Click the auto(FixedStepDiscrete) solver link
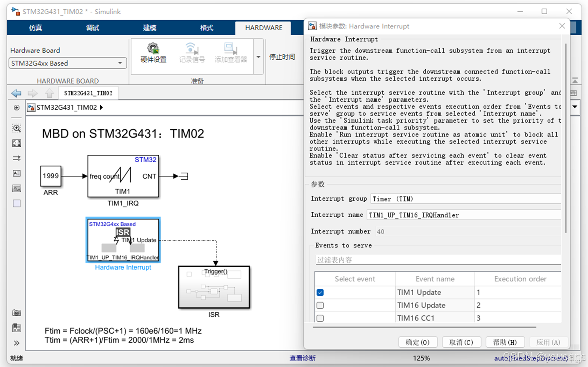This screenshot has width=588, height=367. tap(531, 358)
